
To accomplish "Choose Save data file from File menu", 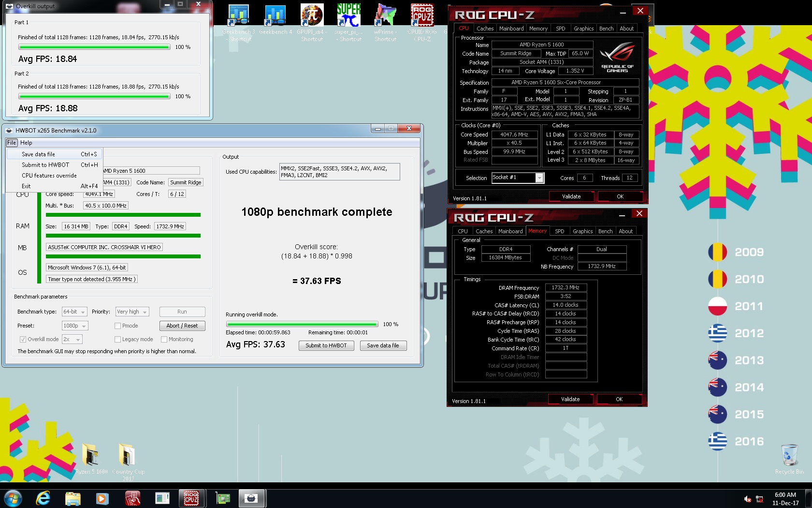I will pyautogui.click(x=54, y=154).
